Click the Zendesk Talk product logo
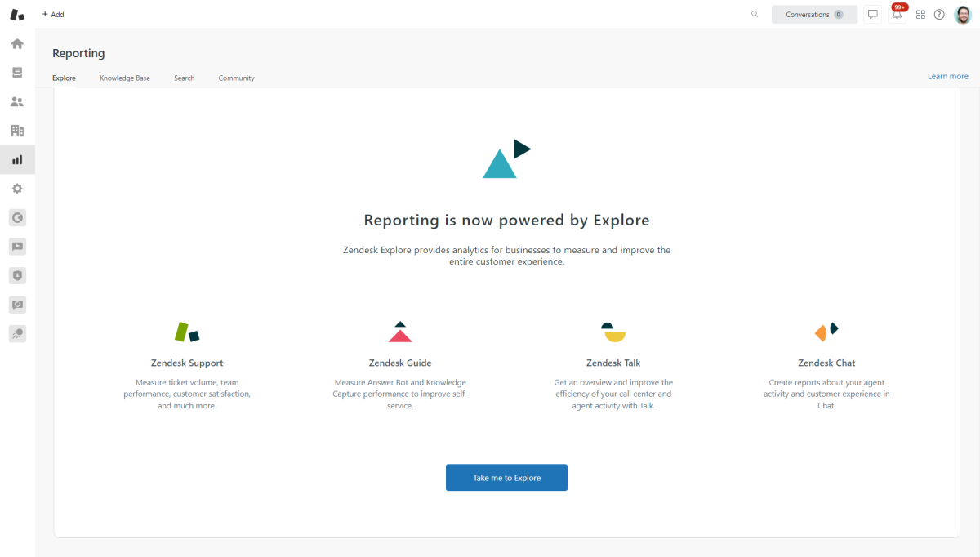This screenshot has width=980, height=557. point(613,332)
